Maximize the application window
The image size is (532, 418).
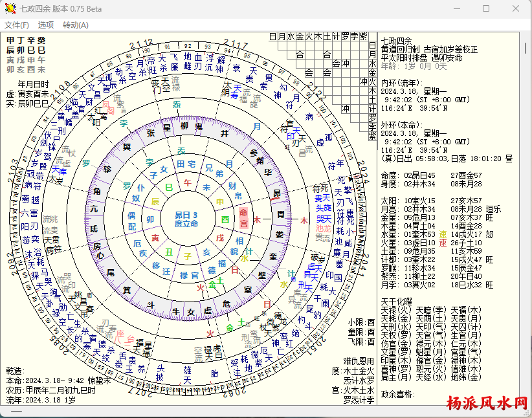click(x=486, y=8)
